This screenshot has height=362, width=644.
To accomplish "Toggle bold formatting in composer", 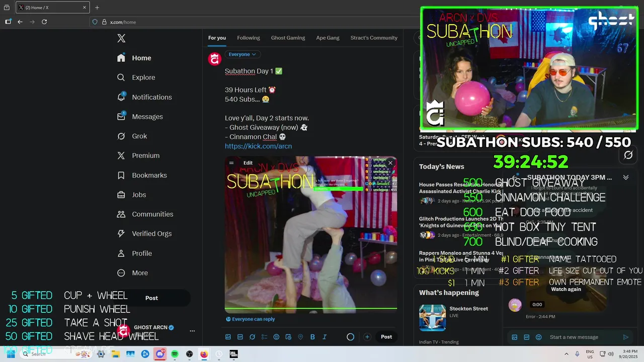I will (312, 337).
